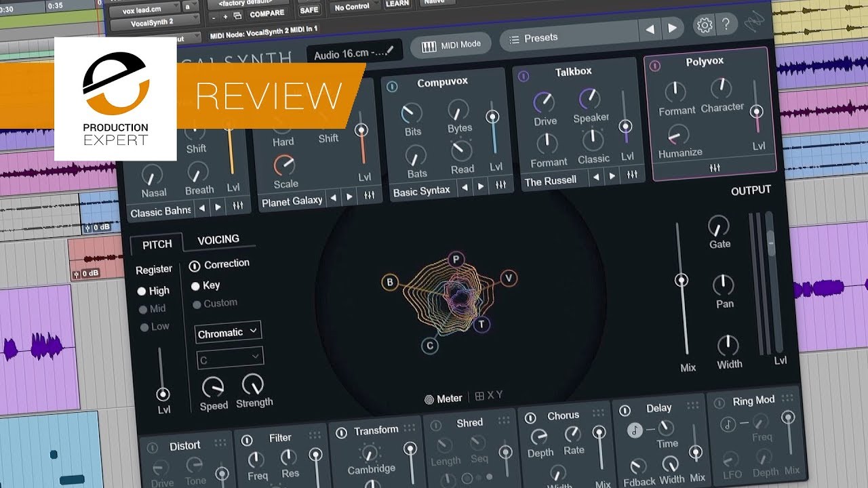Open the VocalSynth settings gear

[x=705, y=26]
